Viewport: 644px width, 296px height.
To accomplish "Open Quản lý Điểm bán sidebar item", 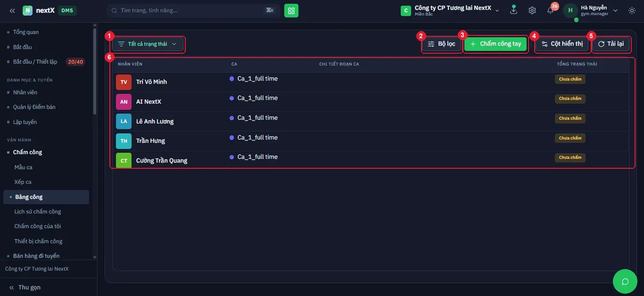I will pos(34,107).
